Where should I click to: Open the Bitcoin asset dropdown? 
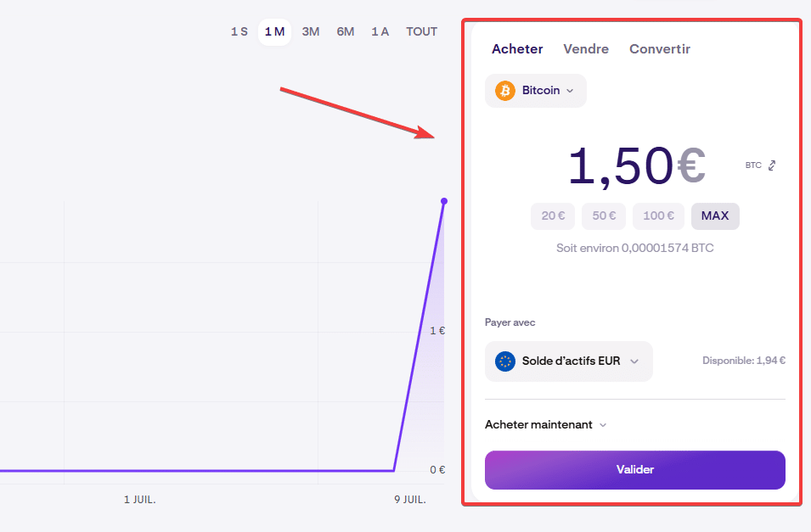(535, 91)
